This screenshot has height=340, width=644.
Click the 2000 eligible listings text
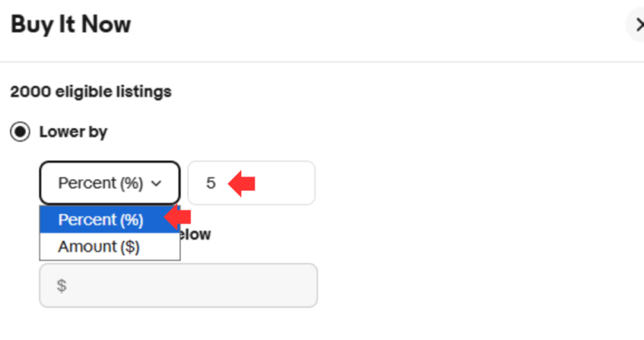(91, 92)
